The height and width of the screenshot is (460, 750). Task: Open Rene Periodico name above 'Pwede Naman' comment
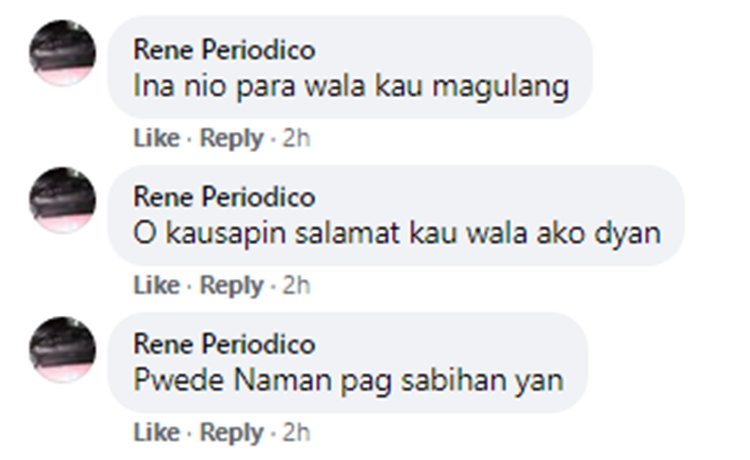coord(224,344)
